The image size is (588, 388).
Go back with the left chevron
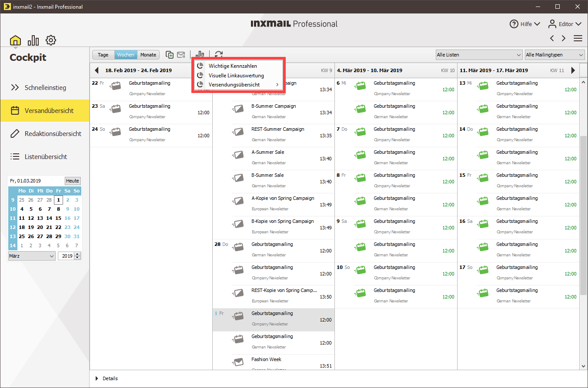(x=552, y=38)
